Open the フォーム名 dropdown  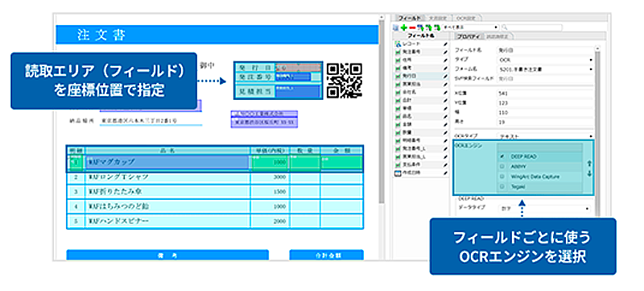click(x=545, y=69)
